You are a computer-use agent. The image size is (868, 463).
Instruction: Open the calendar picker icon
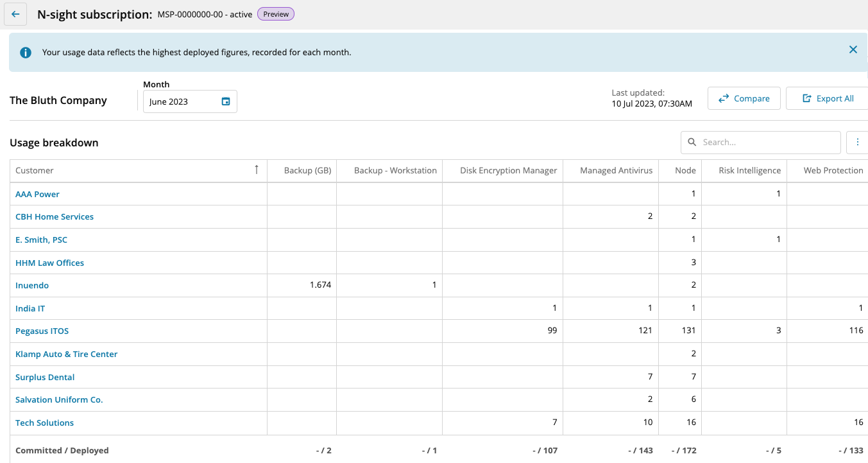(226, 101)
